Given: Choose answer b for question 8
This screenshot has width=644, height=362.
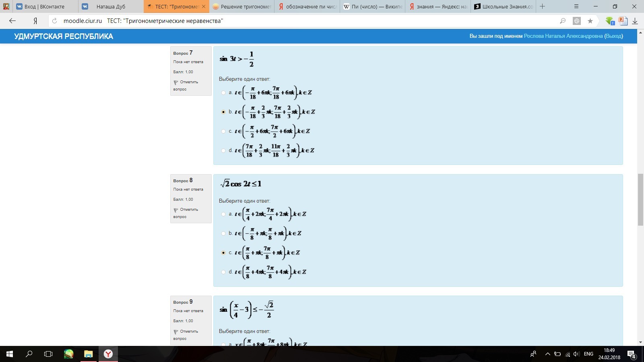Looking at the screenshot, I should [223, 233].
